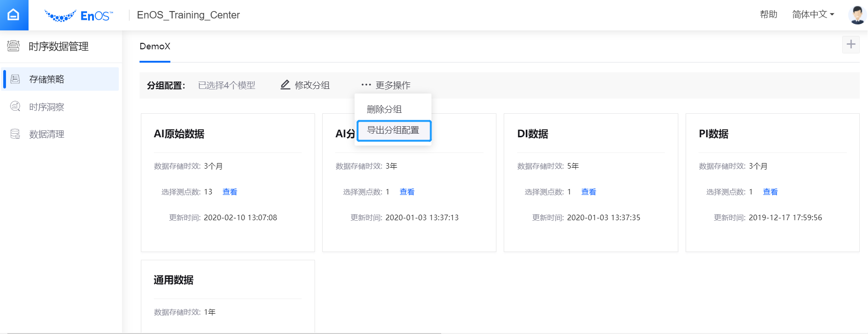This screenshot has height=334, width=868.
Task: Click the 数据清理 sidebar icon
Action: coord(15,134)
